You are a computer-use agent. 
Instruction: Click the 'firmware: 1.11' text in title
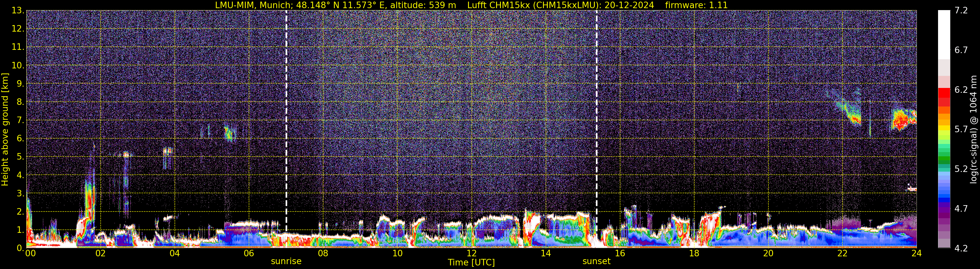pos(696,5)
